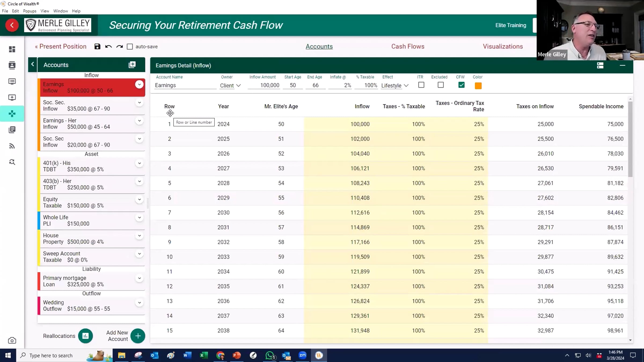
Task: Click the red back arrow button
Action: pos(12,25)
